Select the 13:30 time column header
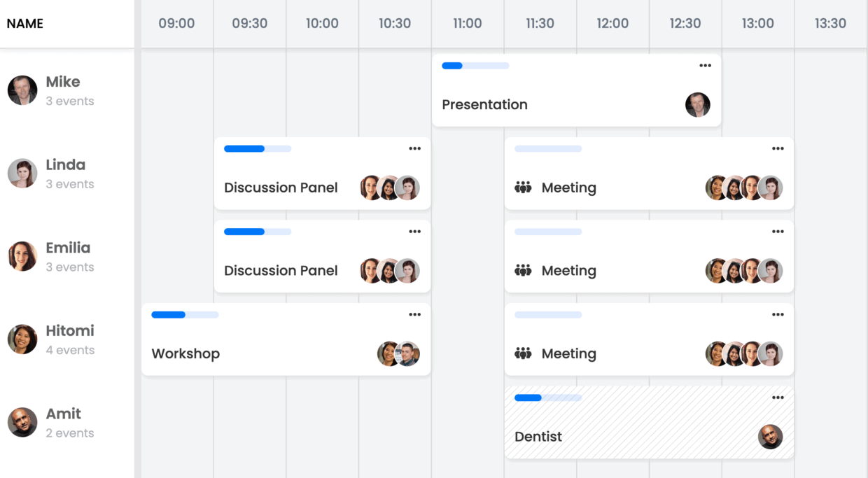This screenshot has width=868, height=478. point(831,23)
